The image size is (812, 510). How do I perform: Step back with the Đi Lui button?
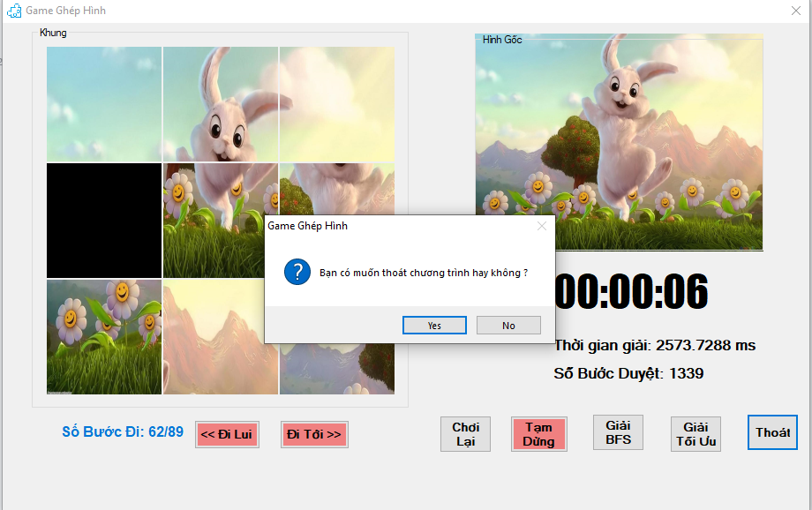coord(227,434)
